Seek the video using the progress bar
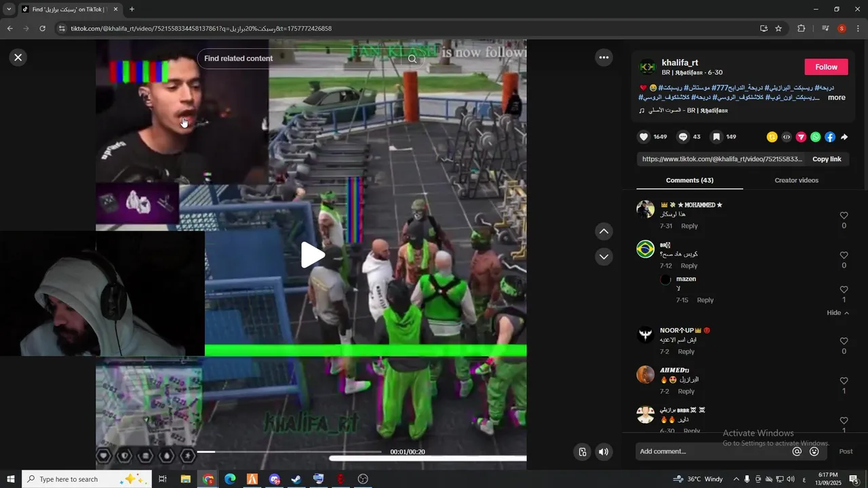 (x=290, y=451)
